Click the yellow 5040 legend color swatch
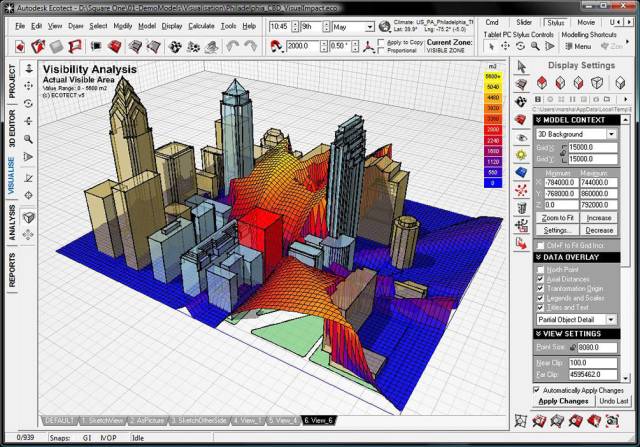Viewport: 640px width, 447px height. pyautogui.click(x=493, y=87)
